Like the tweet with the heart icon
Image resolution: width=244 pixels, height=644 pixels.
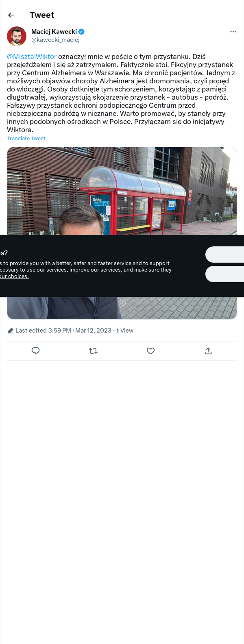pyautogui.click(x=150, y=351)
